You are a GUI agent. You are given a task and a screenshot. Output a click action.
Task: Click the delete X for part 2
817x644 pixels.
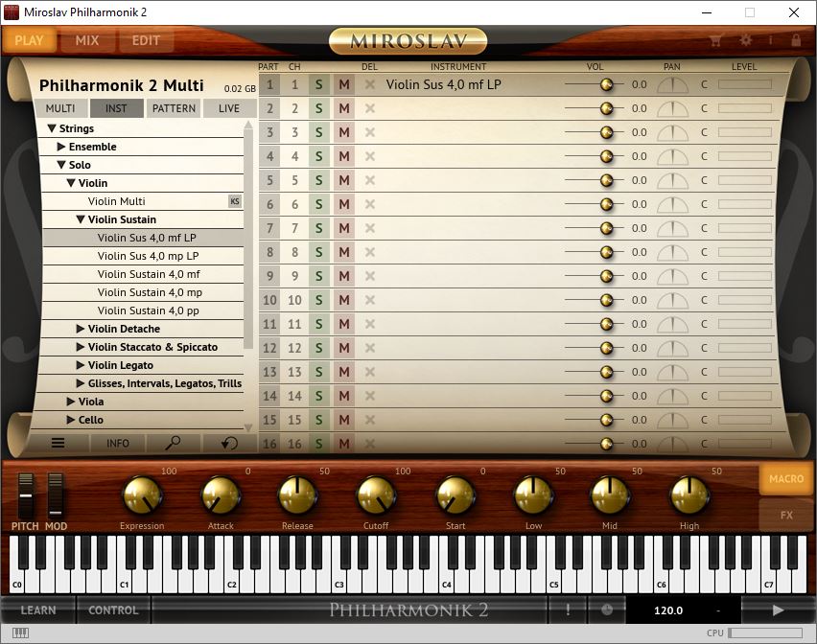click(x=370, y=108)
